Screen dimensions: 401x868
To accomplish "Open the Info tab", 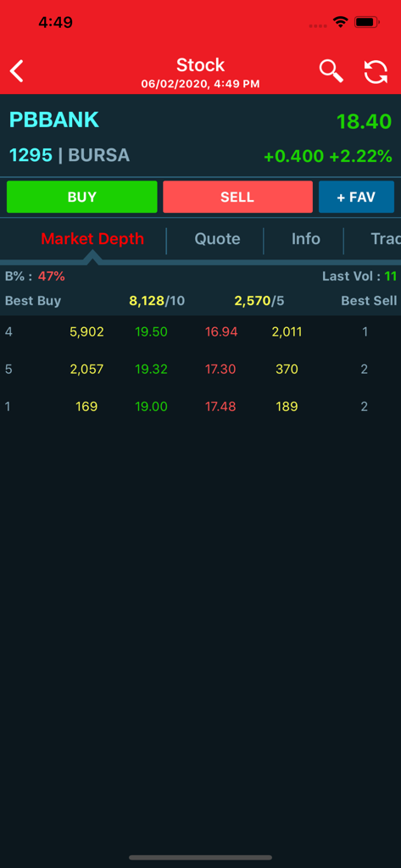I will (306, 238).
